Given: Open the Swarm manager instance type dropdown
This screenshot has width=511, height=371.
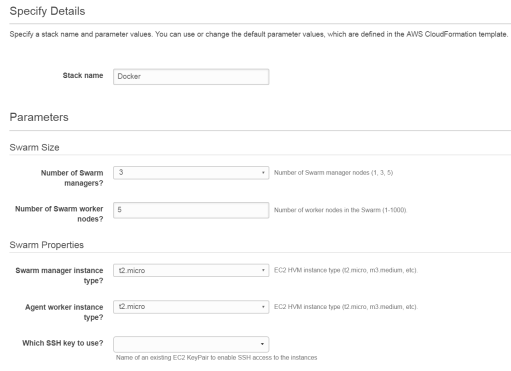Looking at the screenshot, I should pyautogui.click(x=191, y=270).
